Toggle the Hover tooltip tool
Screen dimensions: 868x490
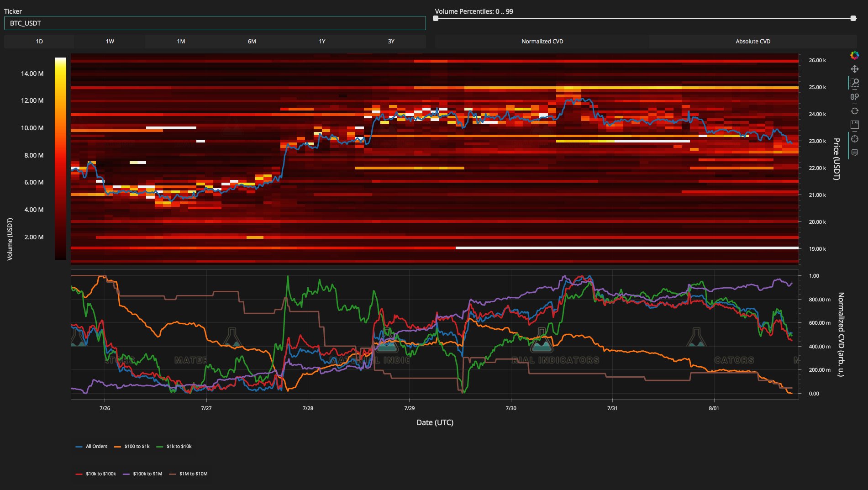854,153
